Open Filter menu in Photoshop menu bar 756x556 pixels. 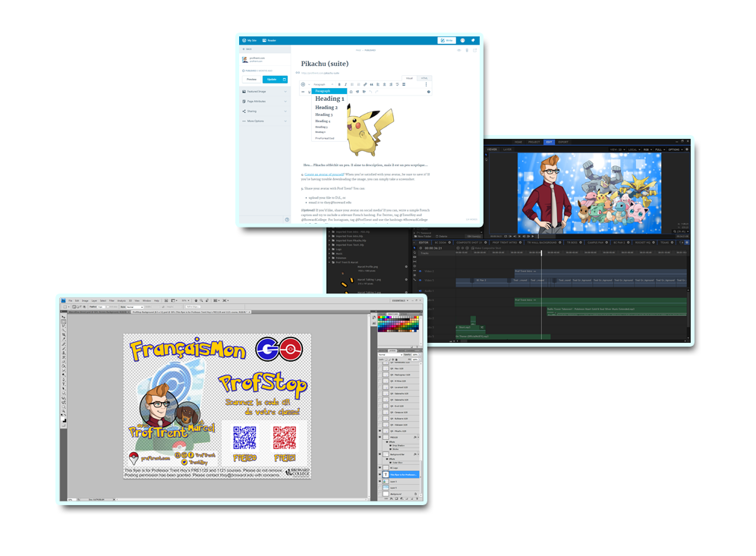tap(112, 300)
